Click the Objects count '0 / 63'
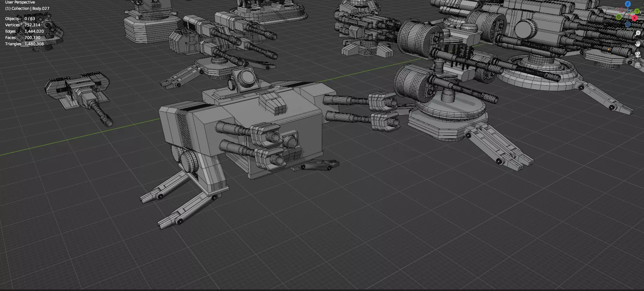 tap(30, 19)
